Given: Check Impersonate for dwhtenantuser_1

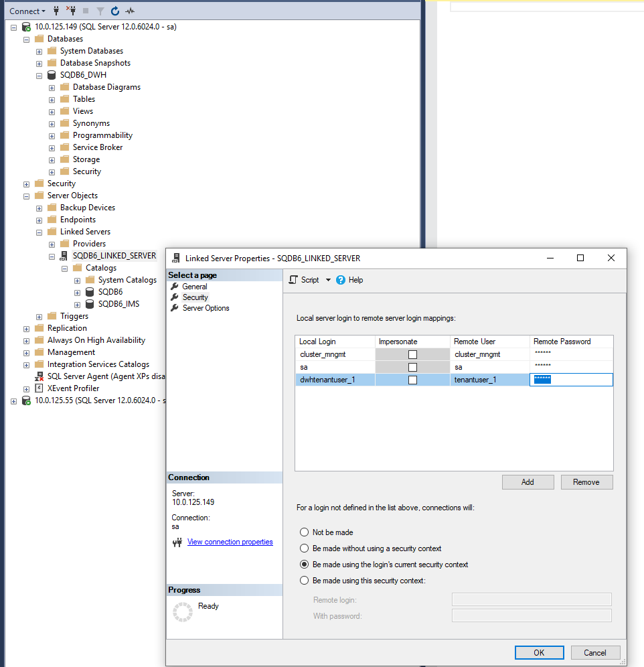Looking at the screenshot, I should click(412, 379).
